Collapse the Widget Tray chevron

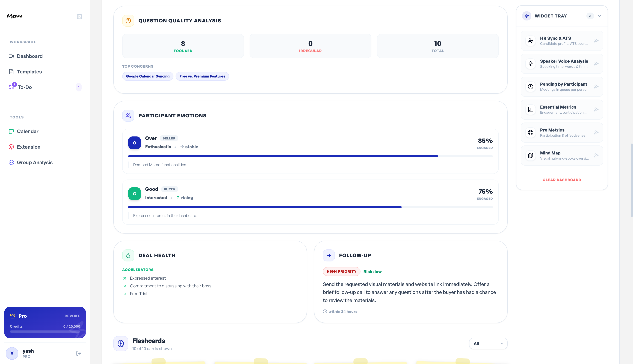[599, 16]
